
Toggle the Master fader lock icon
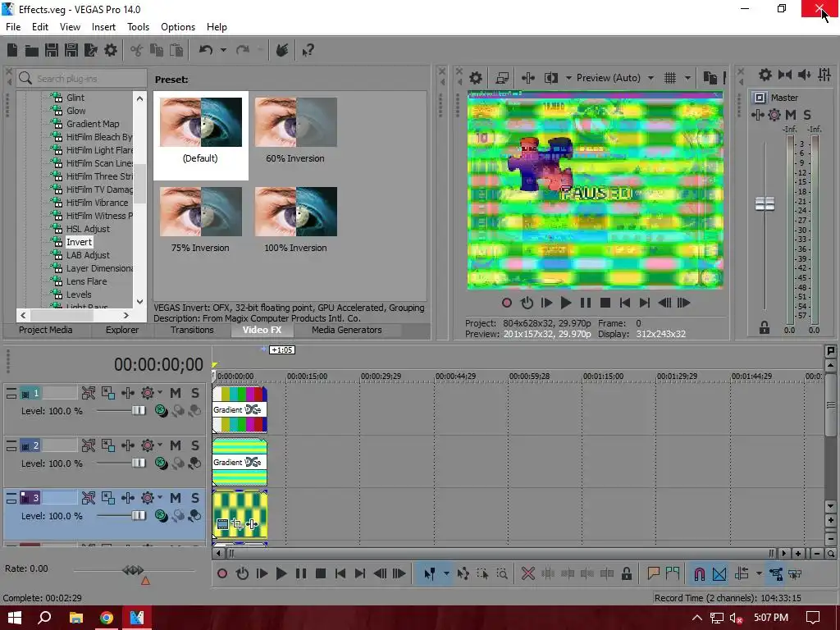[765, 327]
